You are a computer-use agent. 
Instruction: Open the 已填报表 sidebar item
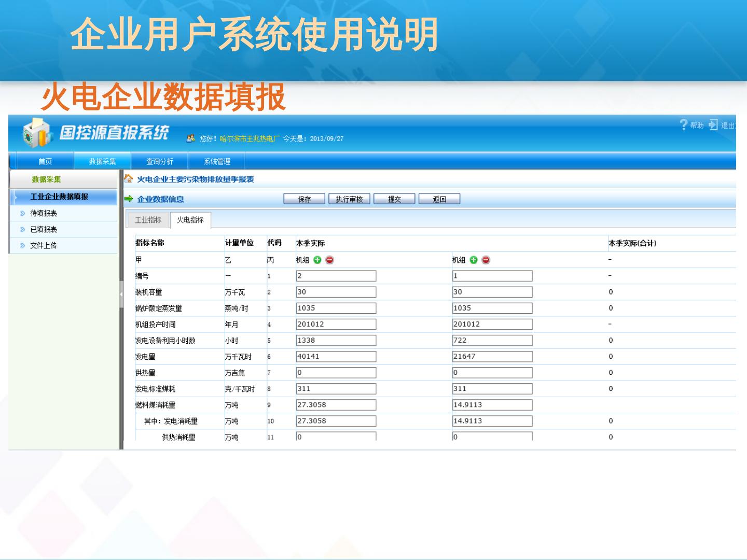[x=44, y=229]
